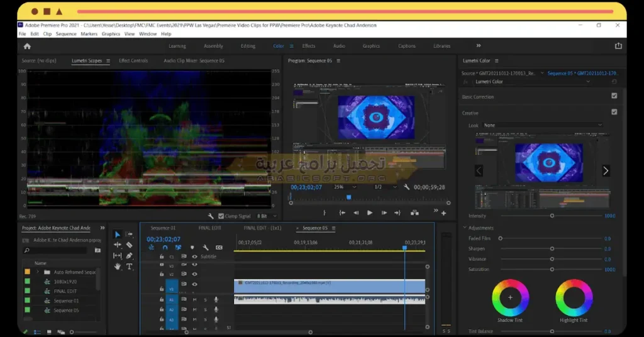Open timeline display settings wrench

coord(206,248)
